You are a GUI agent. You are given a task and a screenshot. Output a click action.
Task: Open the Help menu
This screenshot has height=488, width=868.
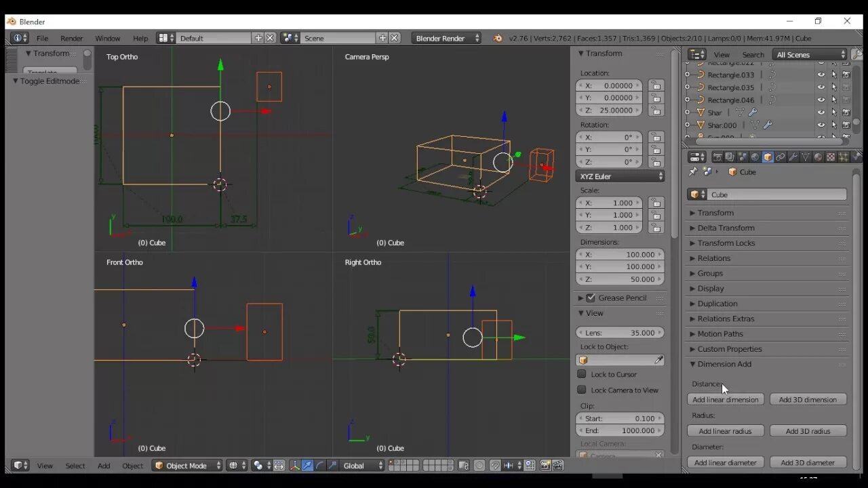click(x=140, y=39)
